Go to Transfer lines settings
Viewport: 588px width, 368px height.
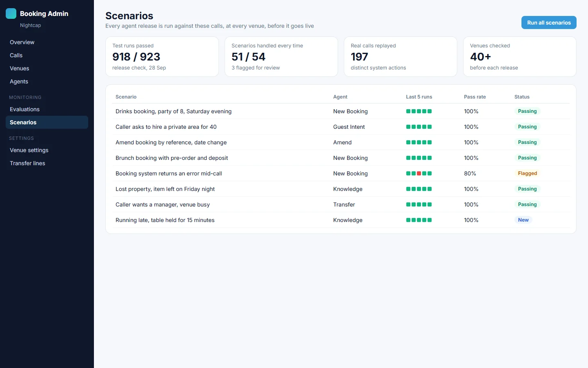point(47,163)
